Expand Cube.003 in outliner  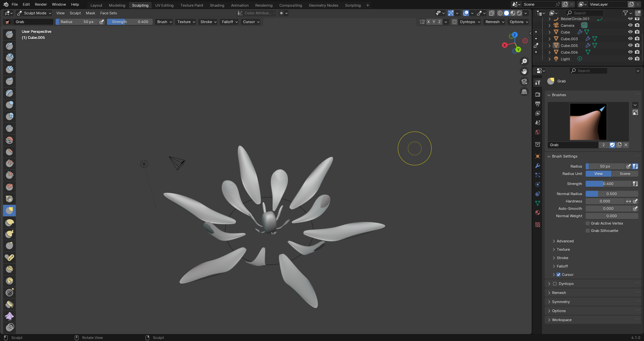coord(549,39)
